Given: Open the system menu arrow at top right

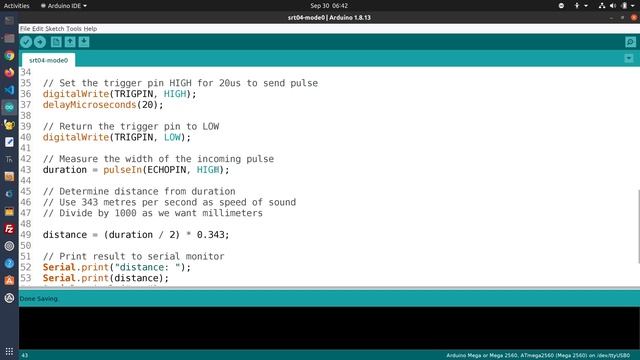Looking at the screenshot, I should (x=633, y=6).
